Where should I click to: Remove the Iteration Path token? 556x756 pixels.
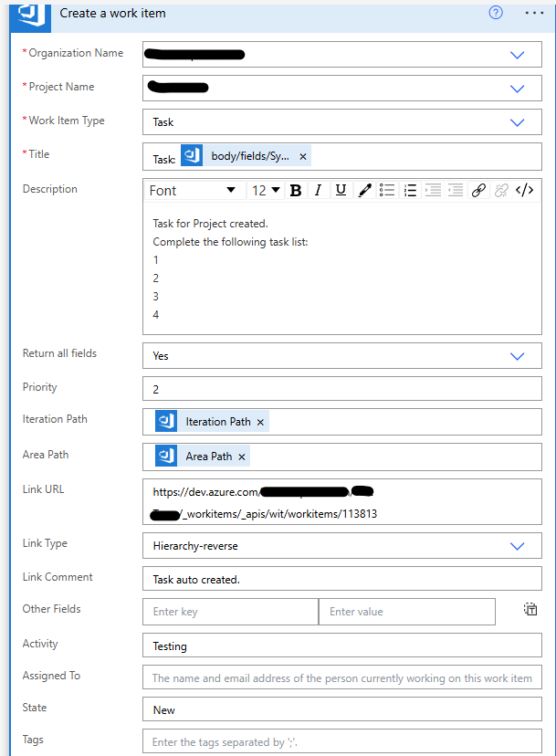(x=260, y=423)
